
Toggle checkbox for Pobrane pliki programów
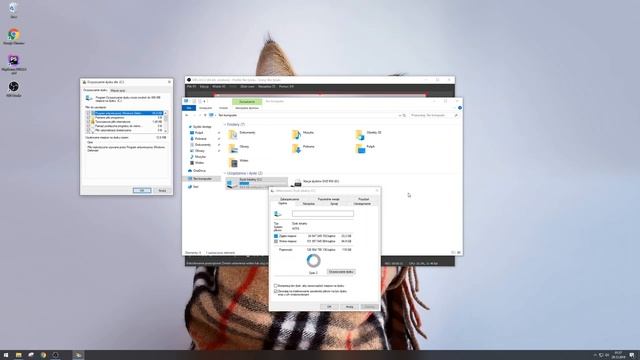tap(88, 118)
